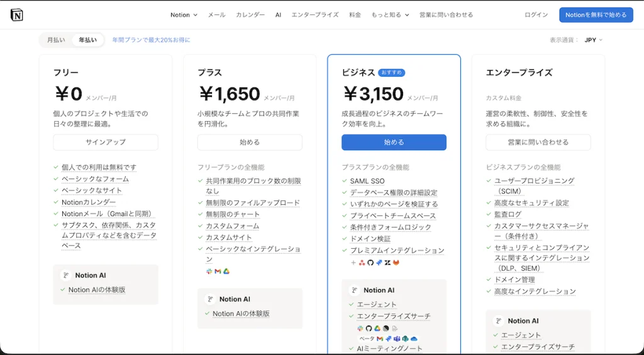Click the ベーシックなサイト feature
Screen dimensions: 644x355
92,190
